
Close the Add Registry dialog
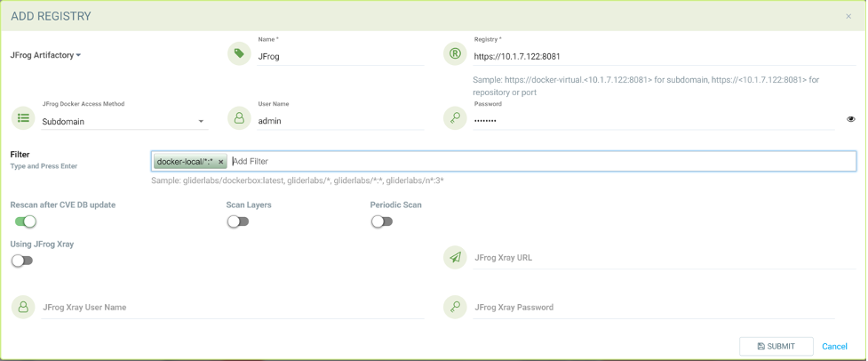coord(848,16)
